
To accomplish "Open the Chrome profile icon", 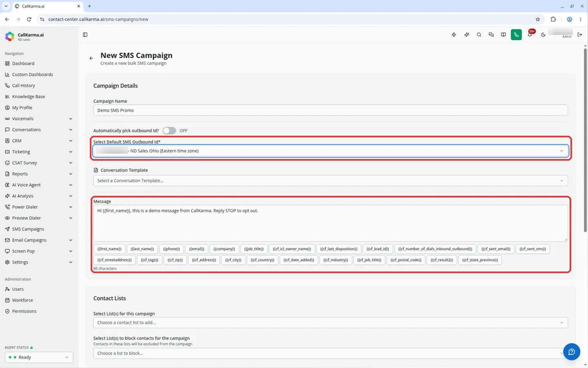I will click(x=570, y=19).
